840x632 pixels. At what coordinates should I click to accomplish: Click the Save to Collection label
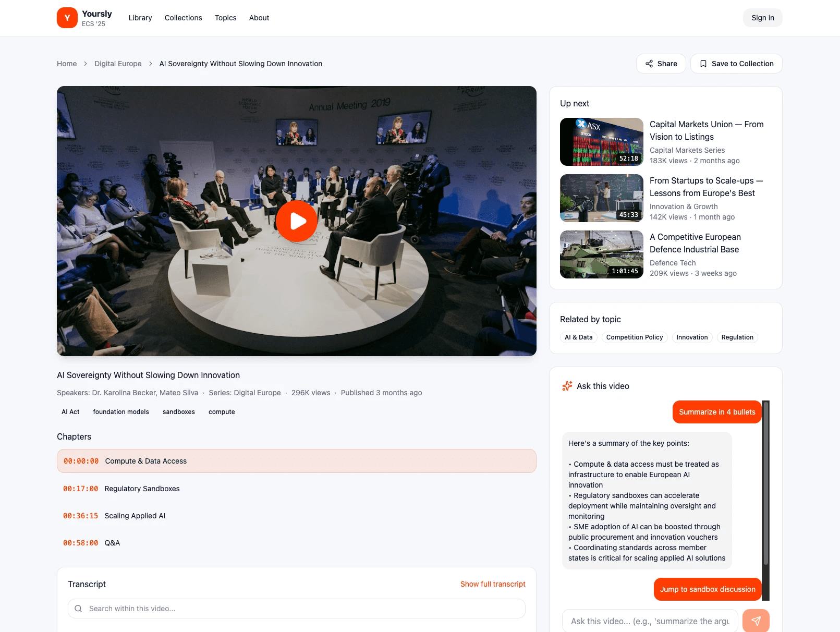(x=742, y=64)
